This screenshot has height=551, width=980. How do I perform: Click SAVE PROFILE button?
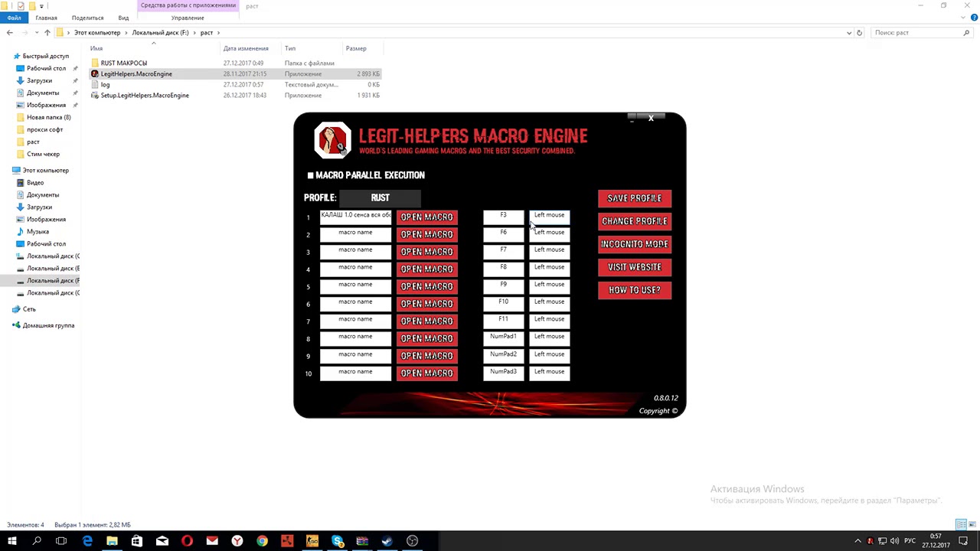pyautogui.click(x=635, y=198)
